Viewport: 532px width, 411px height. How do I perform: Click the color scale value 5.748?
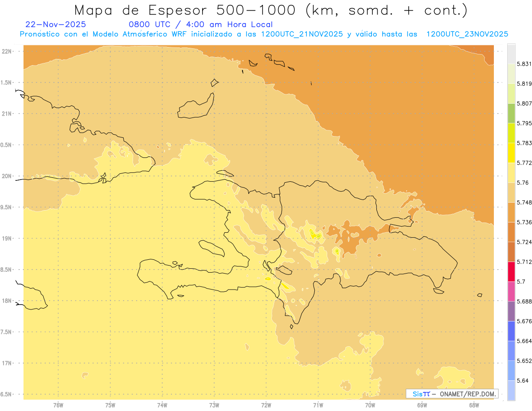click(524, 203)
